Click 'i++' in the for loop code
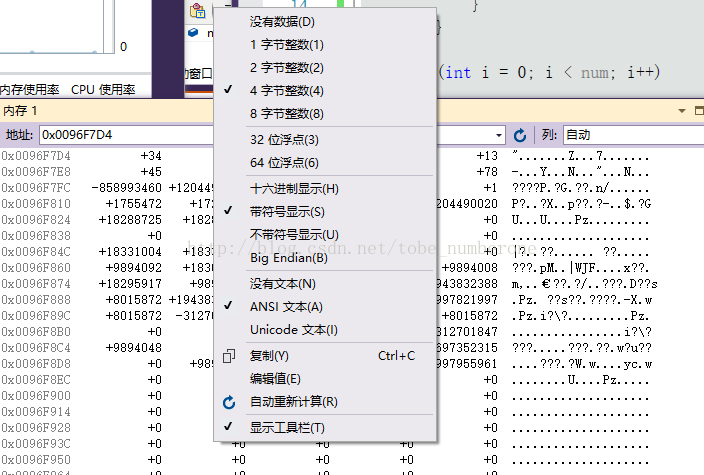The height and width of the screenshot is (475, 704). pos(641,73)
